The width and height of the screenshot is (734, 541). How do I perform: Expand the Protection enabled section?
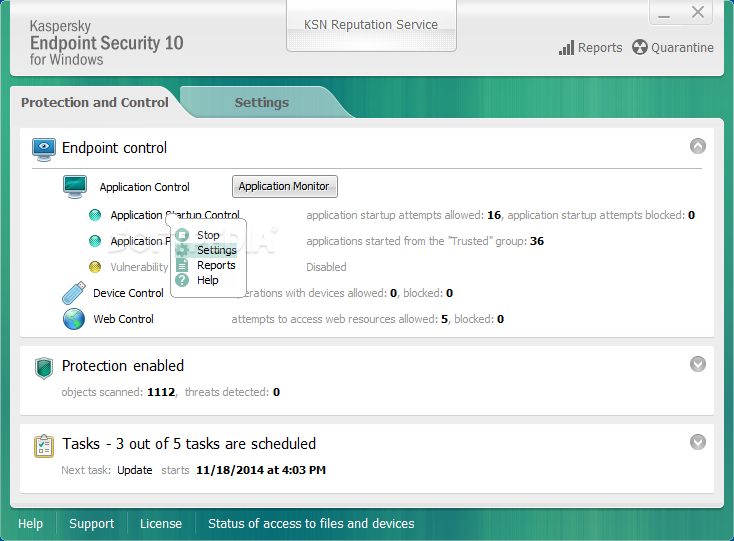pyautogui.click(x=697, y=364)
